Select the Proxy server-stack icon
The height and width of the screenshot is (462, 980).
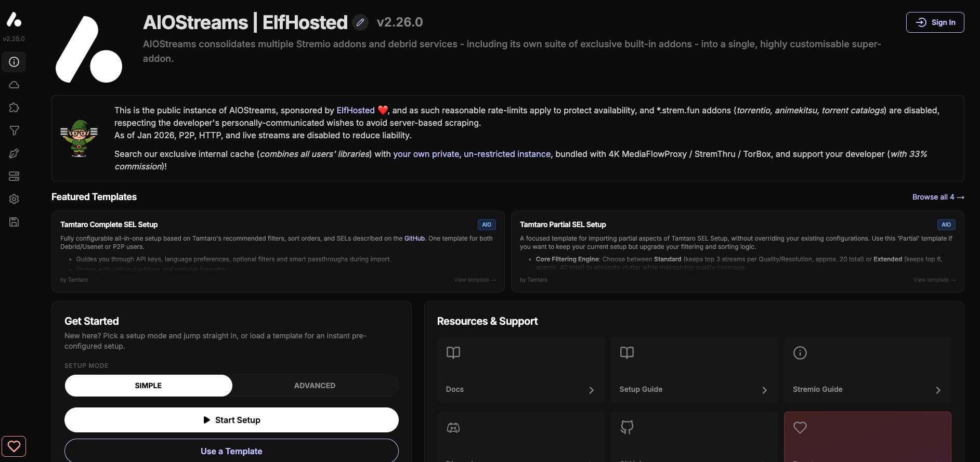click(x=14, y=176)
